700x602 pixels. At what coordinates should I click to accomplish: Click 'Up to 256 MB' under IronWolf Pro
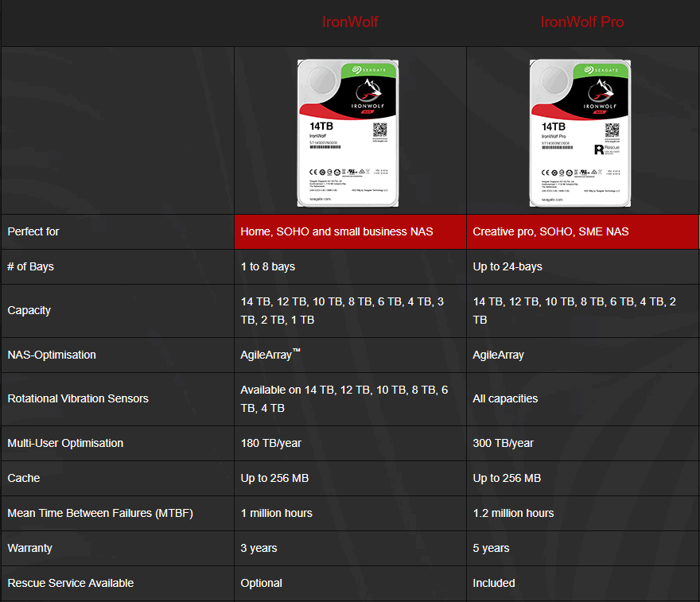tap(507, 478)
